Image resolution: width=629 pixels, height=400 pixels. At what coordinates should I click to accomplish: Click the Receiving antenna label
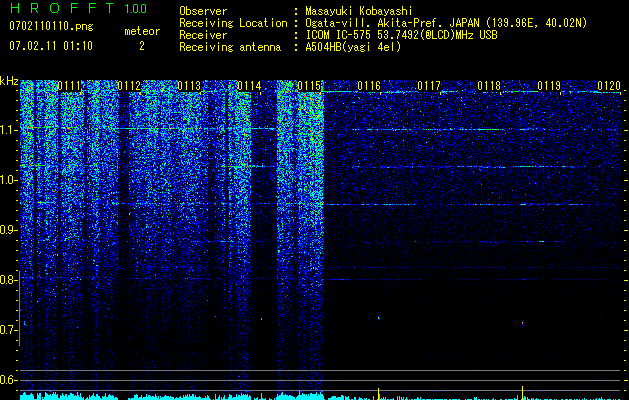(230, 47)
